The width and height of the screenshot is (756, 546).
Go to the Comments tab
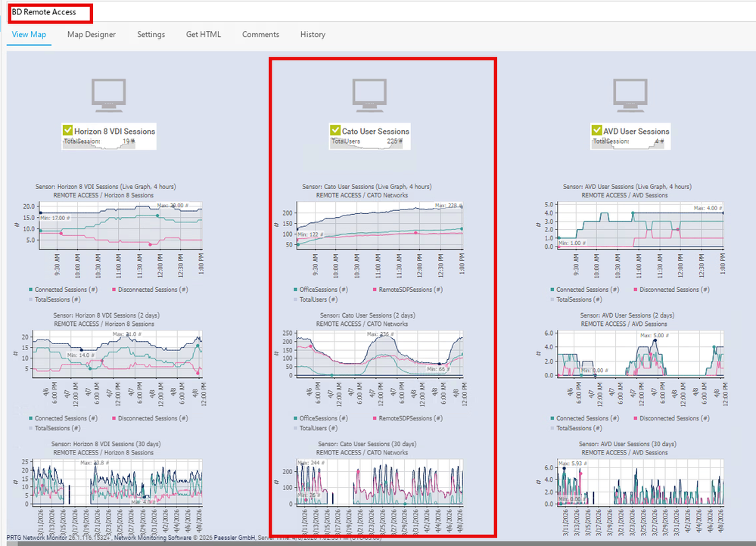coord(260,35)
